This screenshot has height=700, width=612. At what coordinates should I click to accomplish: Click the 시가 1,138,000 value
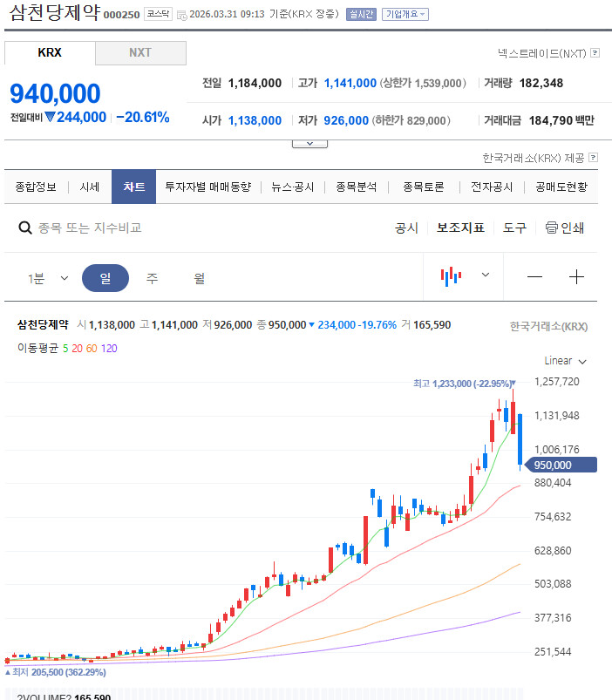coord(255,120)
